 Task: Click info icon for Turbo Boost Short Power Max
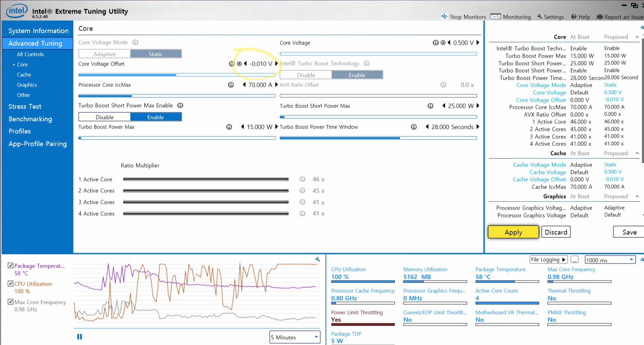coord(430,106)
